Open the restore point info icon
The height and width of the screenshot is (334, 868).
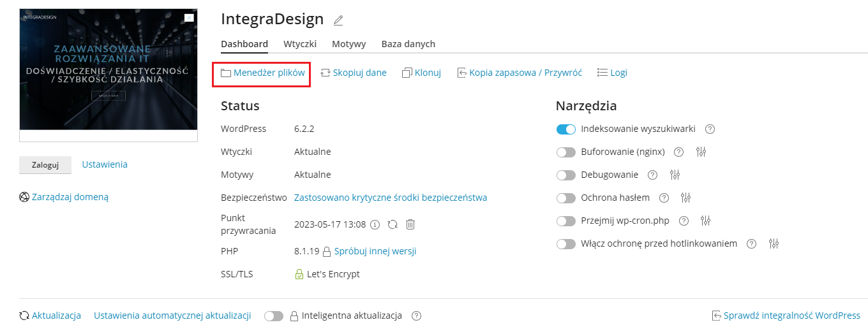pyautogui.click(x=375, y=224)
